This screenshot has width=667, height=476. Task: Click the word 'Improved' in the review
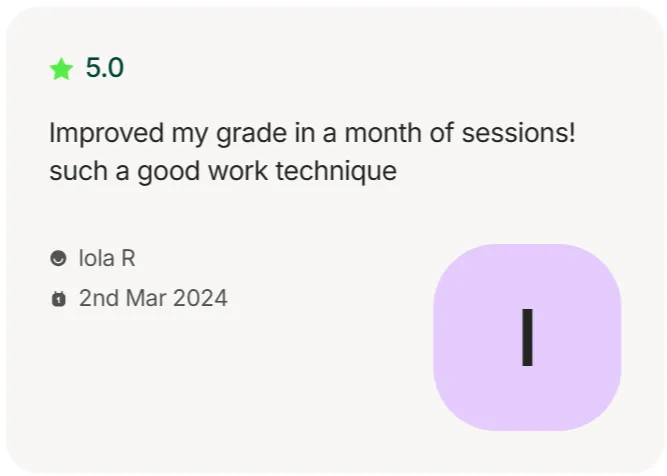(106, 133)
